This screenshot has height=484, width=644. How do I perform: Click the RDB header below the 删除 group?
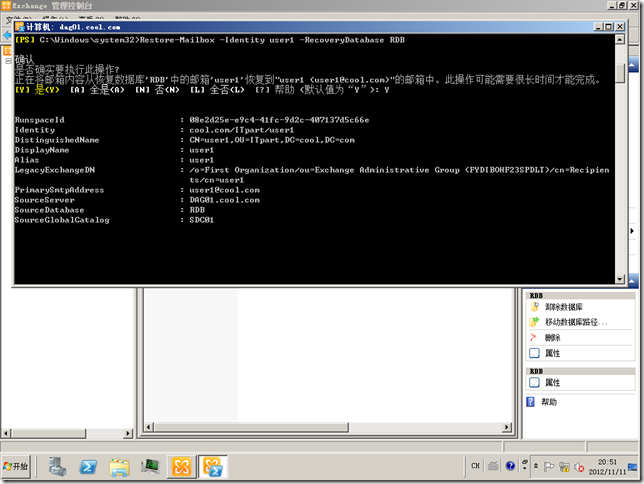pos(580,371)
